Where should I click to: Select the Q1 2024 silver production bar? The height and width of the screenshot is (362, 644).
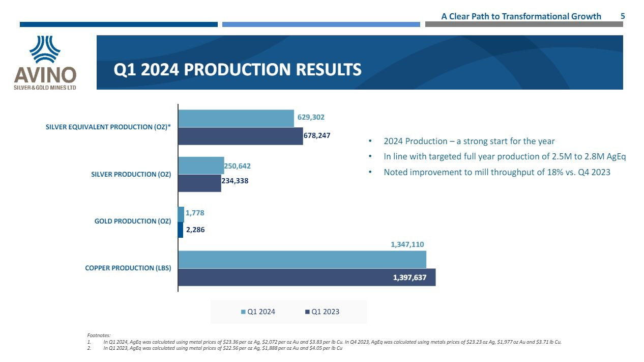[201, 165]
